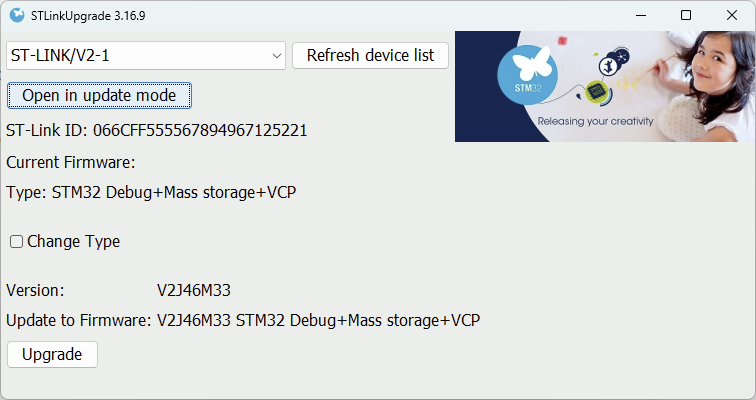756x400 pixels.
Task: Open the ST-LINK/V2-1 device dropdown
Action: (x=146, y=56)
